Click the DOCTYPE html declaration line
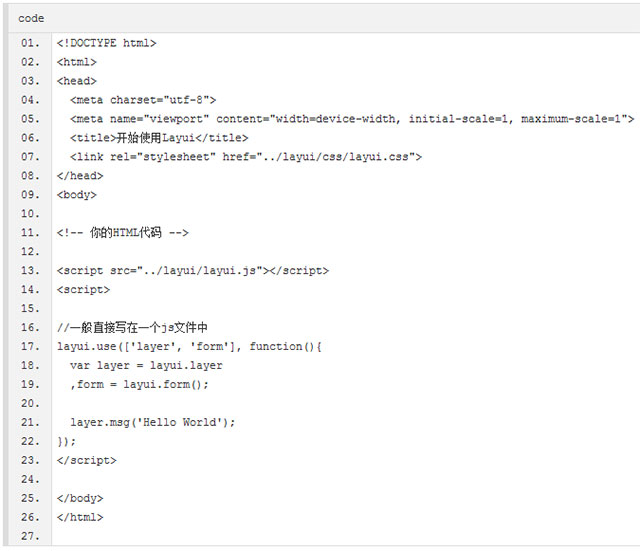 coord(106,43)
